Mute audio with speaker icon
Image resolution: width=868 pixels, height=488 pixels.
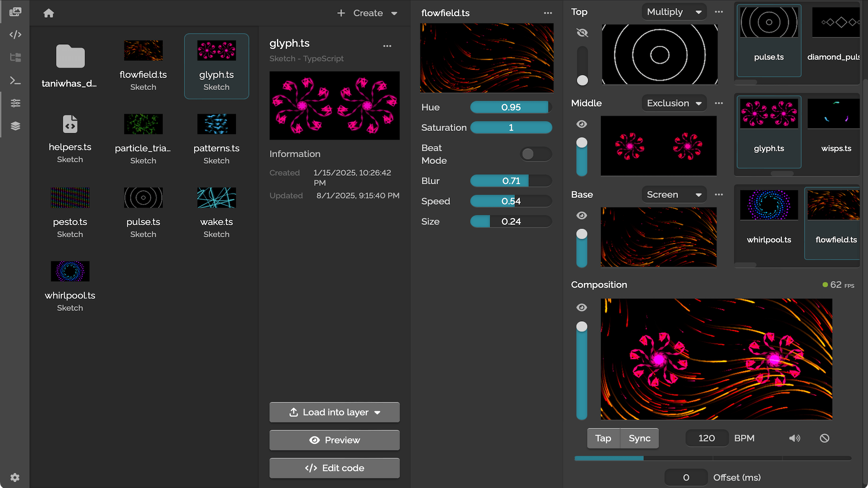tap(794, 438)
